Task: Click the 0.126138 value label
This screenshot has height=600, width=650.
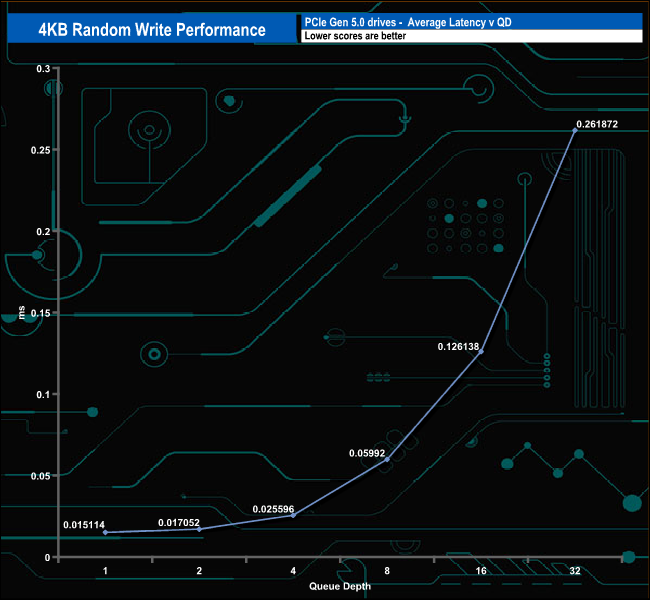Action: pos(458,347)
